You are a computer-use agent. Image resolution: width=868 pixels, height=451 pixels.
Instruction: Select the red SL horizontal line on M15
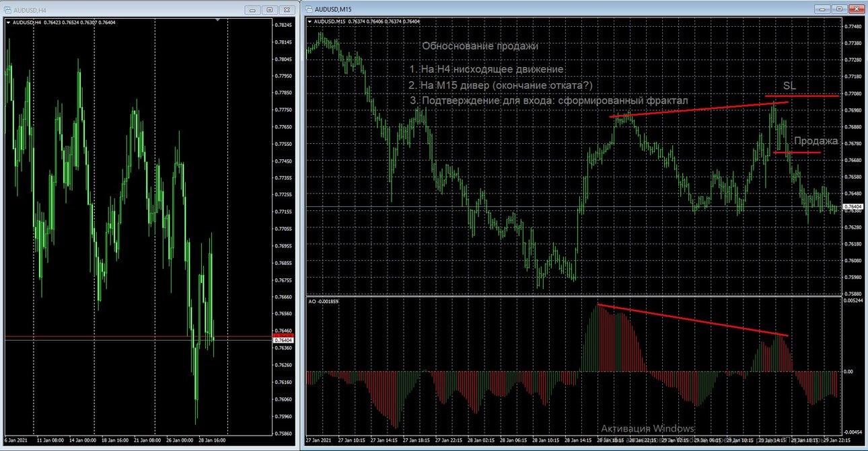click(802, 96)
